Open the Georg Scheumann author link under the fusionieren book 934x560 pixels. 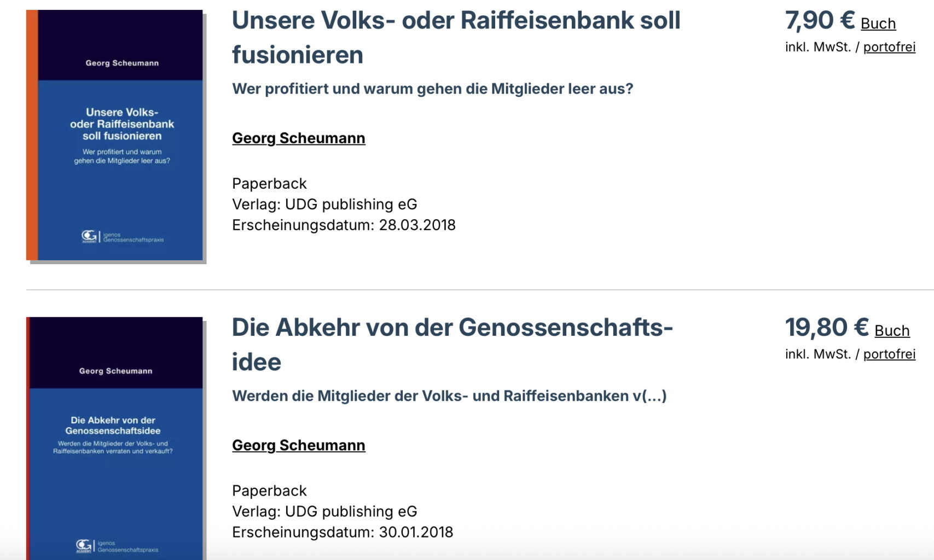click(299, 138)
